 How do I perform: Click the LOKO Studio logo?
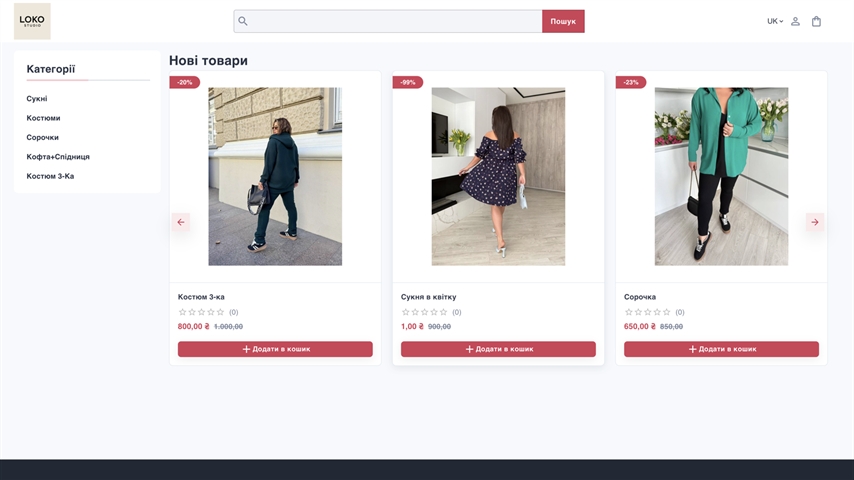click(32, 21)
